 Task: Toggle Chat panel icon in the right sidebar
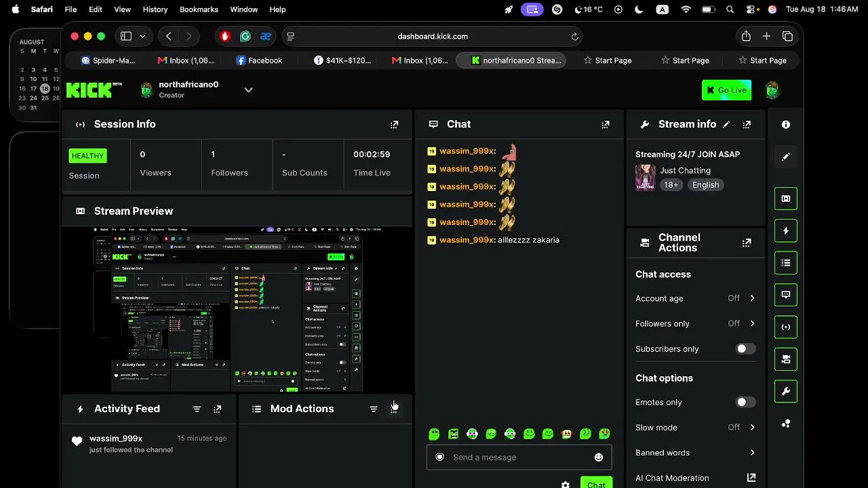[786, 295]
